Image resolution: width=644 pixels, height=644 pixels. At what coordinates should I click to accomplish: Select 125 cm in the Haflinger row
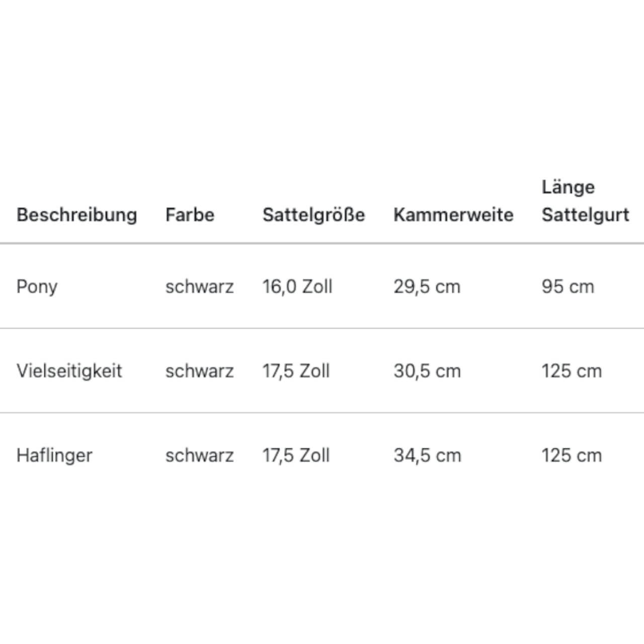[572, 456]
